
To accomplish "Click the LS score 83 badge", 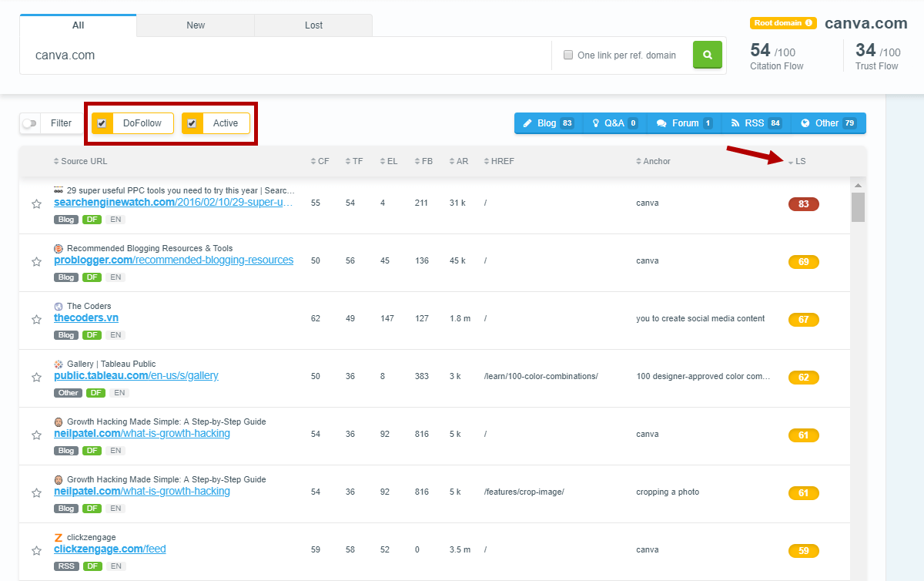I will click(x=804, y=204).
